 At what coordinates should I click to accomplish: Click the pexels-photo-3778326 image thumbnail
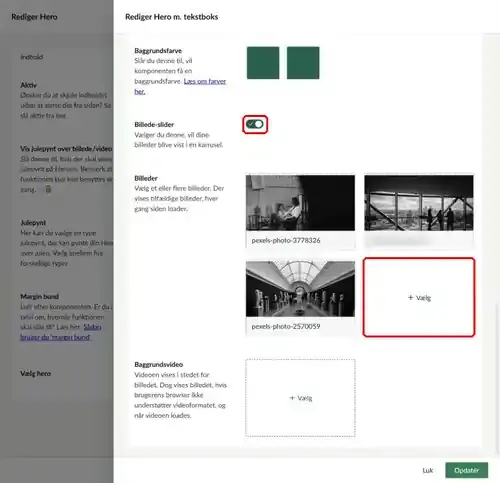click(x=300, y=203)
